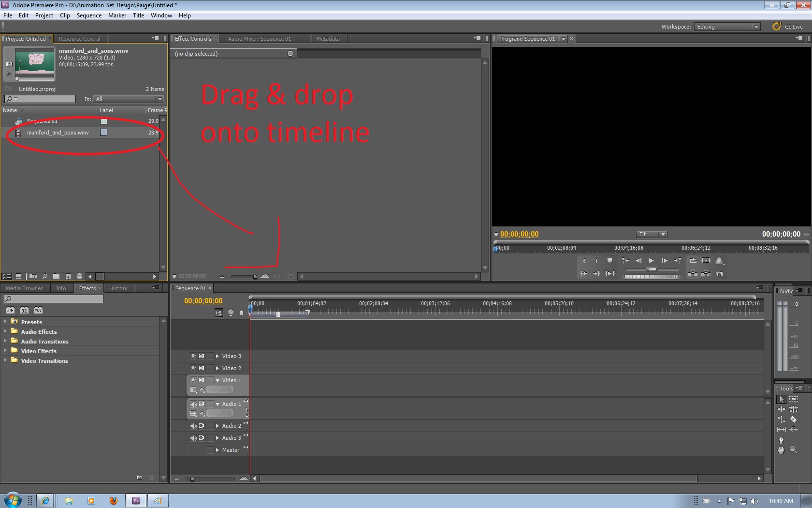Open the Marker menu
812x508 pixels.
[117, 15]
